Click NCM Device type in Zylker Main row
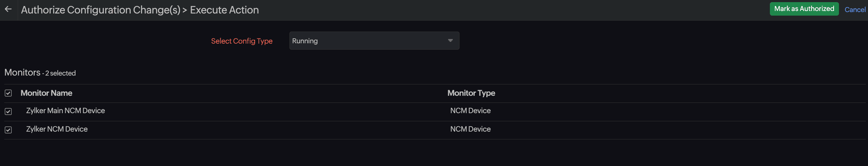 [x=470, y=111]
